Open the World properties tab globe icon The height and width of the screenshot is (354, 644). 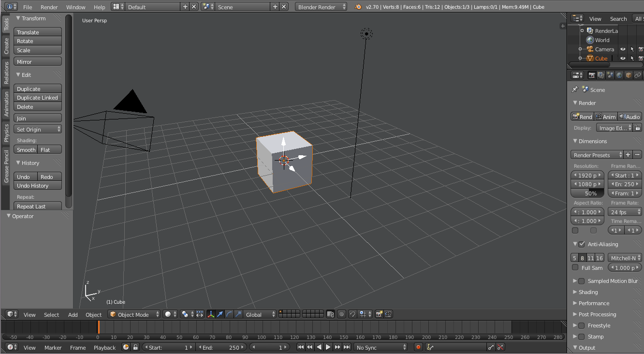click(619, 75)
